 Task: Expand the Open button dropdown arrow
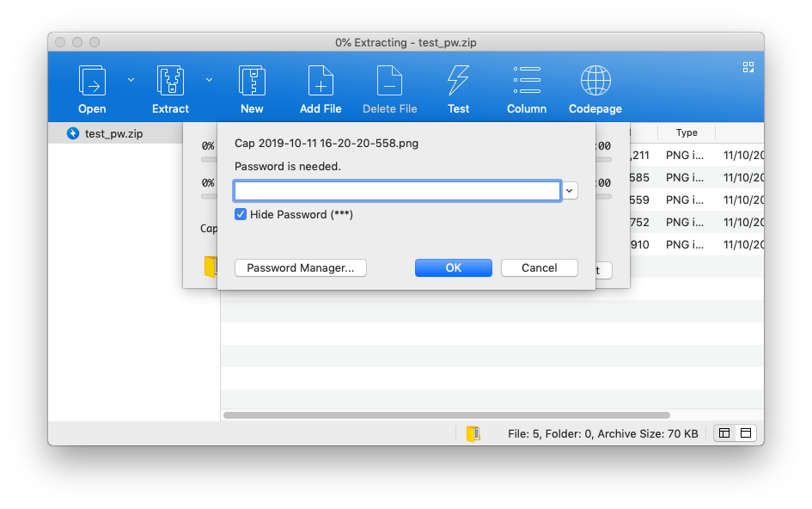131,80
